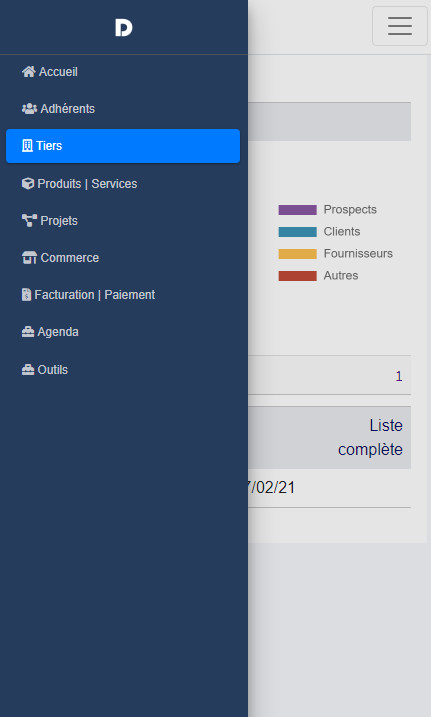Image resolution: width=431 pixels, height=717 pixels.
Task: Toggle the blue Clients legend swatch
Action: click(298, 232)
